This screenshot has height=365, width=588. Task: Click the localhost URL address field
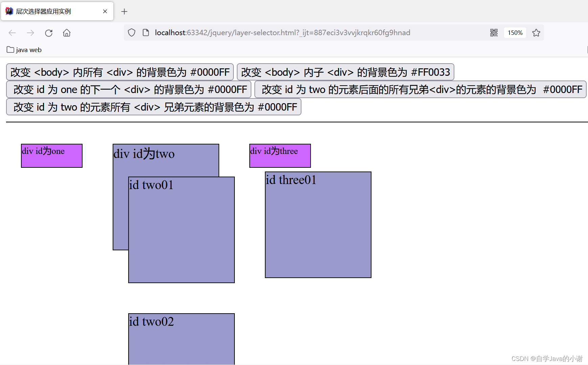click(x=282, y=32)
